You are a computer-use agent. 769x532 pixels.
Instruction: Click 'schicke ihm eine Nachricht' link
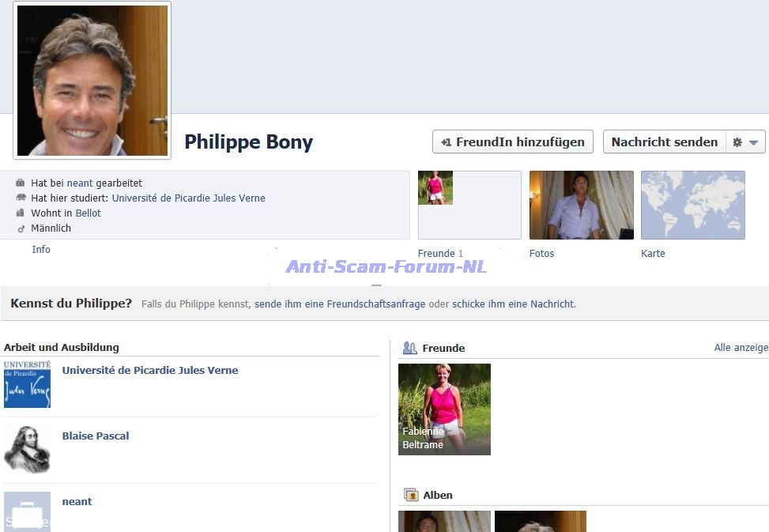point(513,304)
